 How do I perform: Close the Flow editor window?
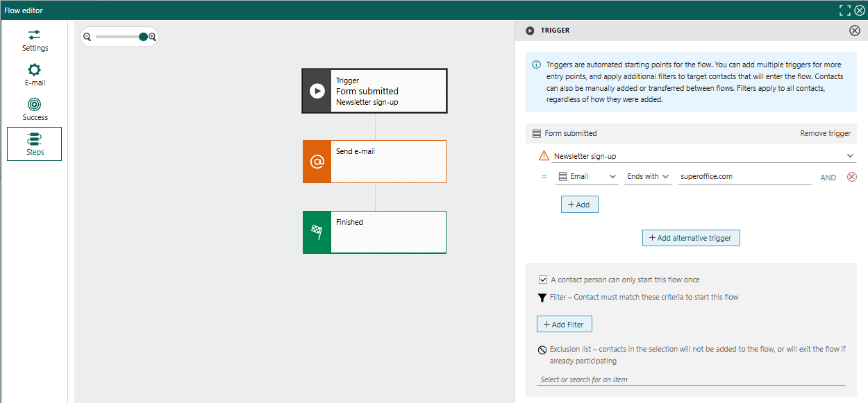pyautogui.click(x=860, y=10)
